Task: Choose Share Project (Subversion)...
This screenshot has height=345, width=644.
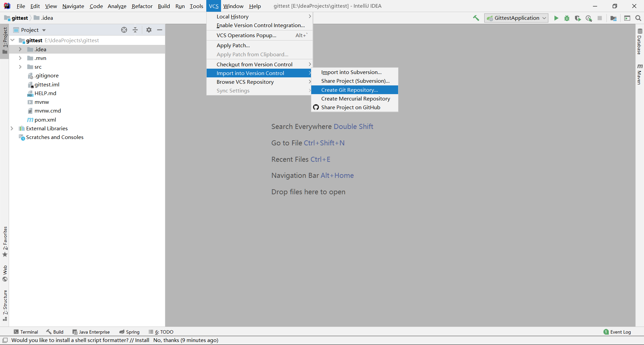Action: click(355, 81)
